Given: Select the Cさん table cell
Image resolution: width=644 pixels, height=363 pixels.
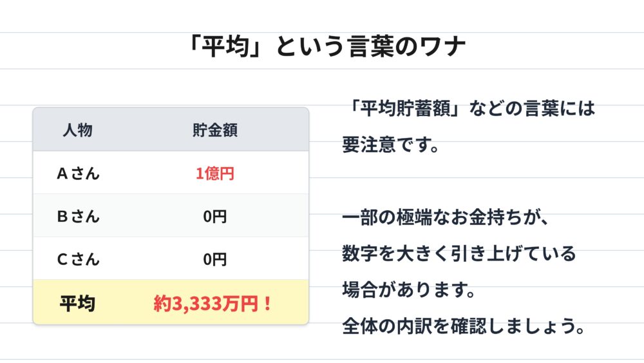Looking at the screenshot, I should (x=78, y=259).
